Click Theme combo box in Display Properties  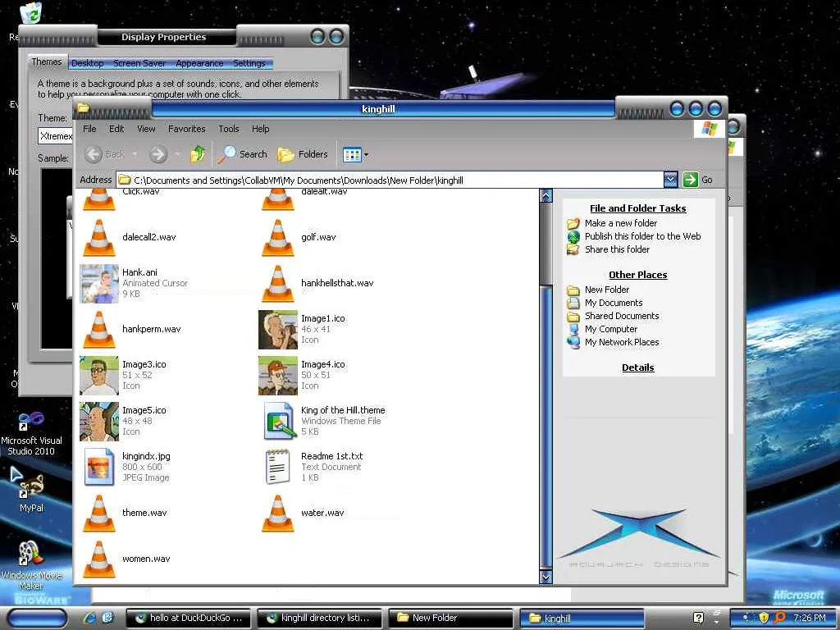[55, 136]
